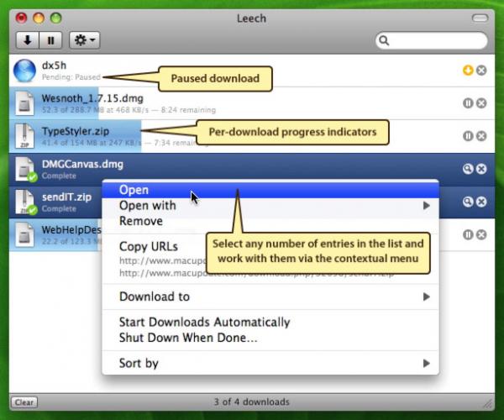
Task: Click the search field
Action: coord(432,40)
